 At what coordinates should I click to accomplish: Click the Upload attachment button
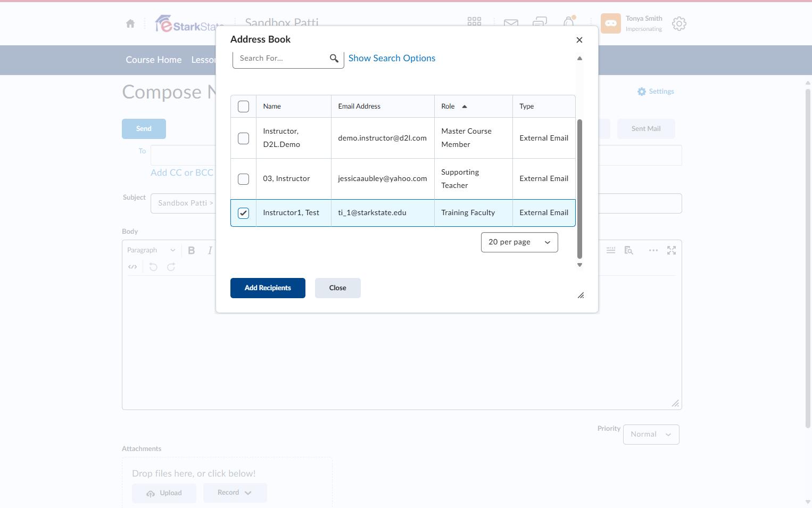[x=164, y=493]
